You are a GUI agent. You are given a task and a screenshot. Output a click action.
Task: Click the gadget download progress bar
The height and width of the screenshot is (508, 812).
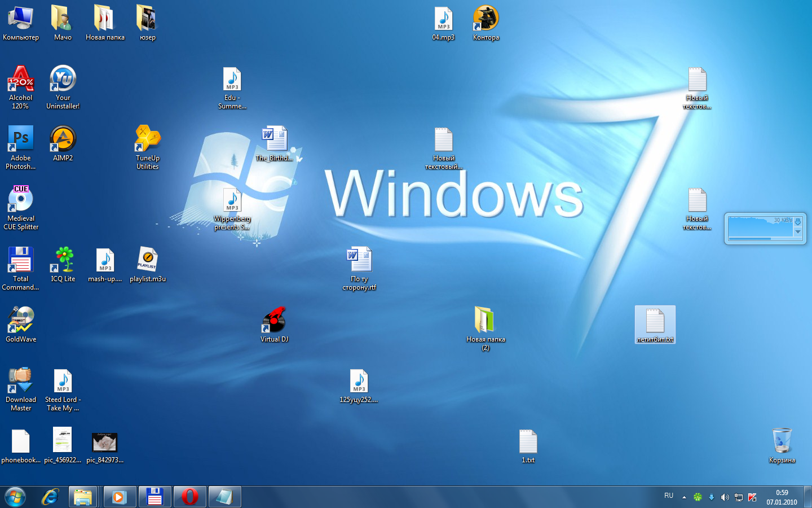tap(765, 239)
